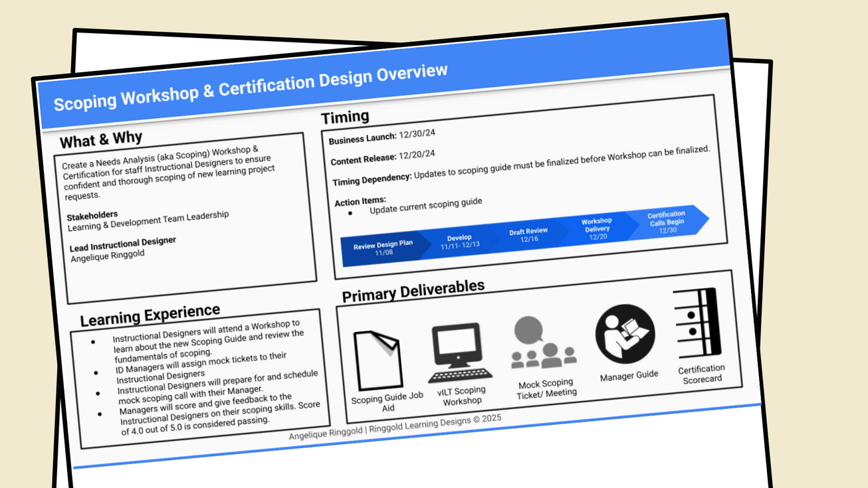868x488 pixels.
Task: Click the 'Managers will score and give feedback' bullet
Action: click(x=219, y=415)
